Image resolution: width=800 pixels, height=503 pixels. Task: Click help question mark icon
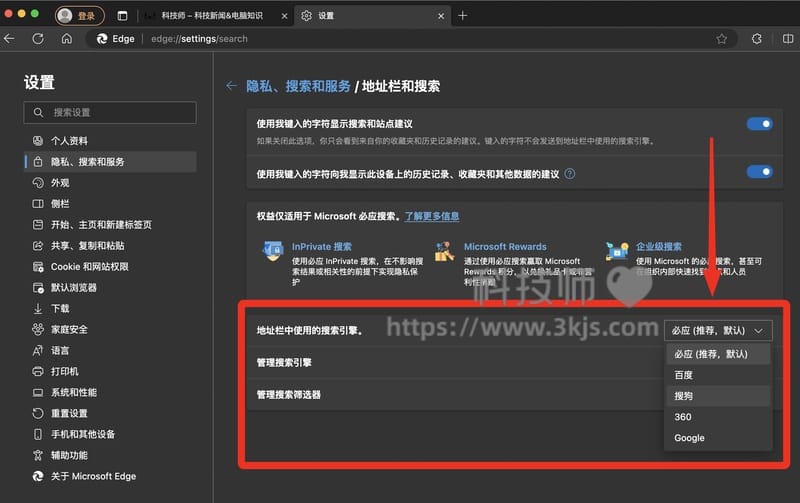[570, 174]
